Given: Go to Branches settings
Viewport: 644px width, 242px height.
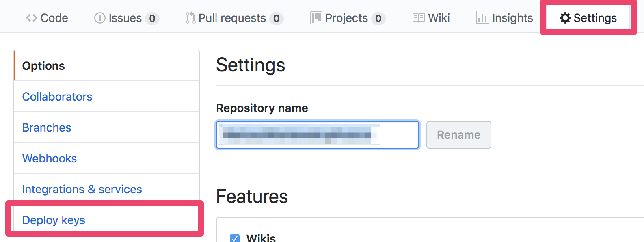Looking at the screenshot, I should pyautogui.click(x=47, y=127).
